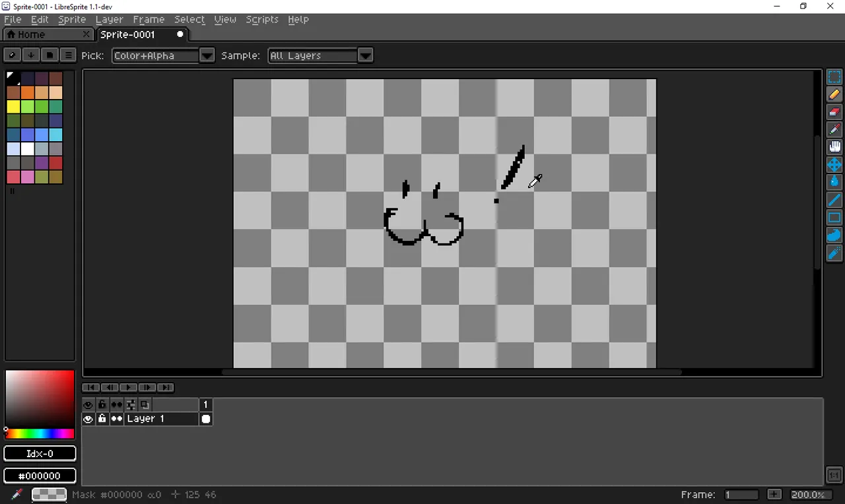Viewport: 845px width, 504px height.
Task: Select the Eraser tool
Action: 834,112
